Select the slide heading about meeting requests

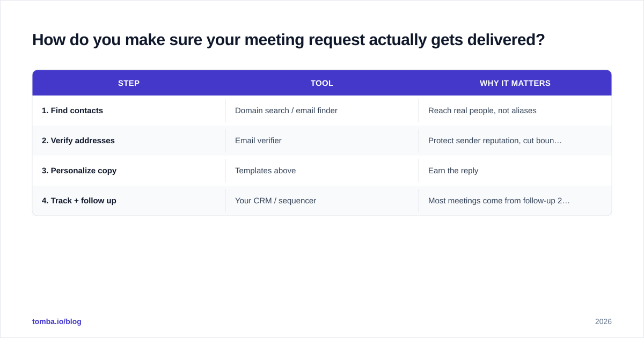point(289,40)
